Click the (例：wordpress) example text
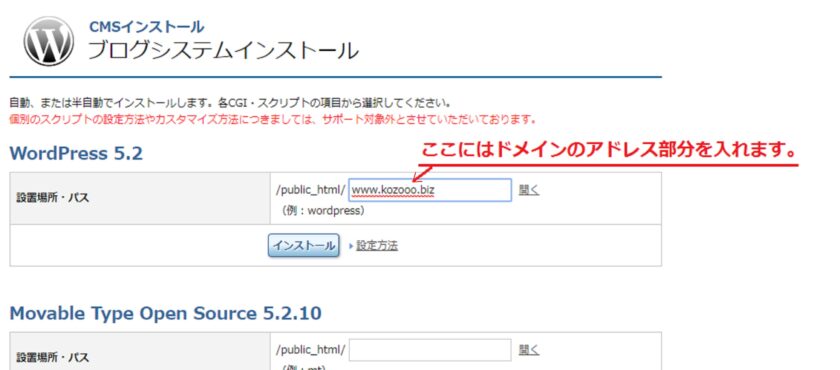The height and width of the screenshot is (370, 840). coord(322,211)
